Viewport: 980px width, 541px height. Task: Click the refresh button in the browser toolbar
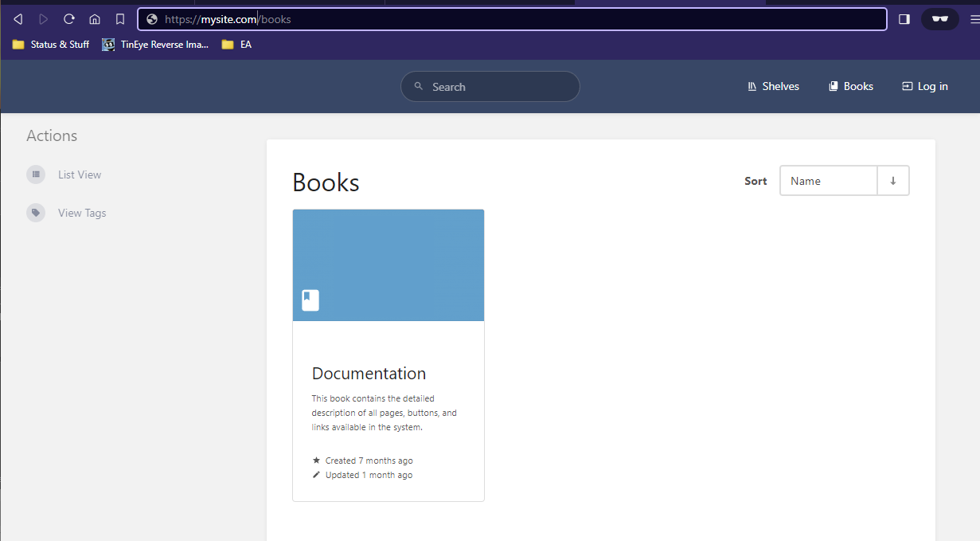[68, 18]
